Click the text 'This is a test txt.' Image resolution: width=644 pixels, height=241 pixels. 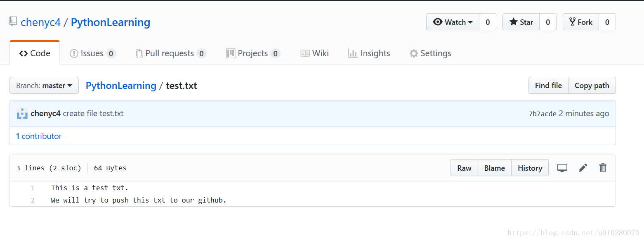(90, 188)
